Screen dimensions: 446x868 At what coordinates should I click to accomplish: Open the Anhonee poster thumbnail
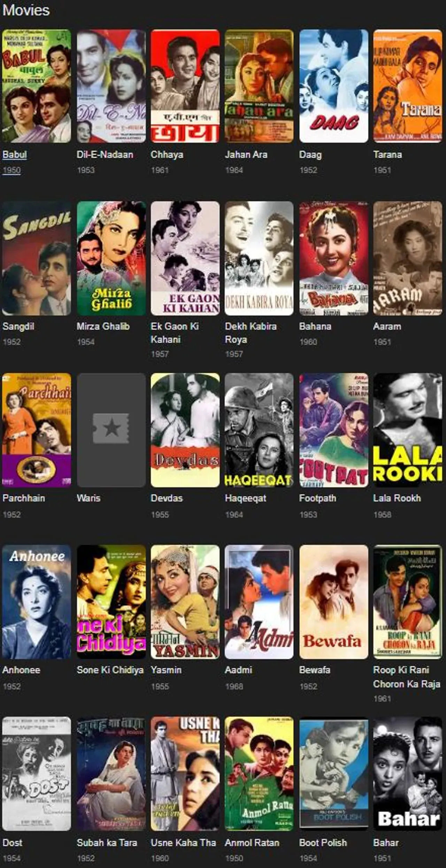(x=37, y=602)
